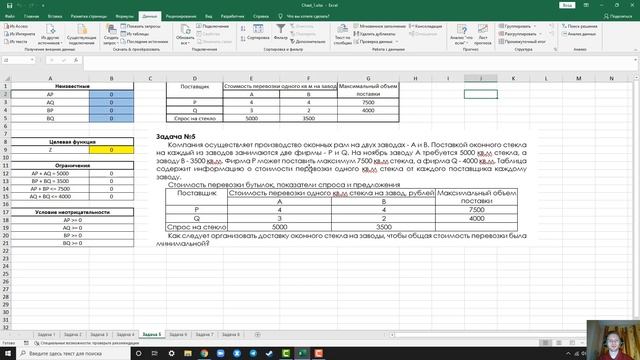The width and height of the screenshot is (640, 360).
Task: Click 'Показать запросы' in ribbon
Action: click(x=140, y=26)
